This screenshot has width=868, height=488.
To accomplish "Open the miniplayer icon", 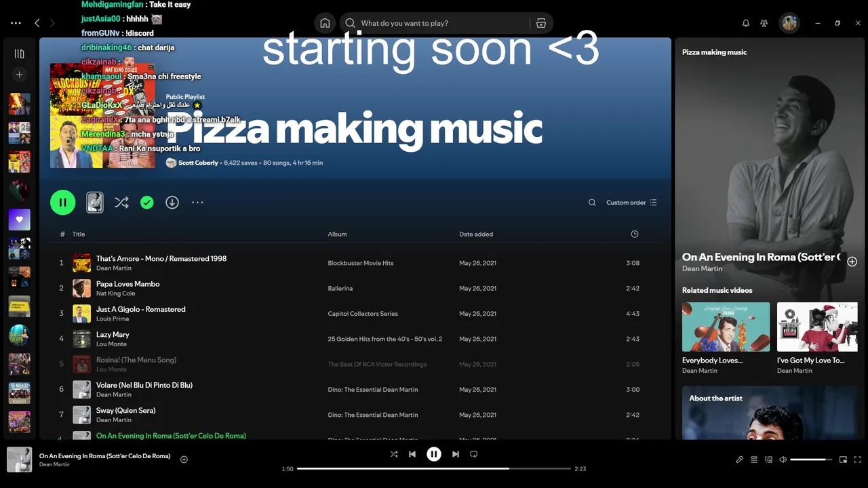I will 843,460.
